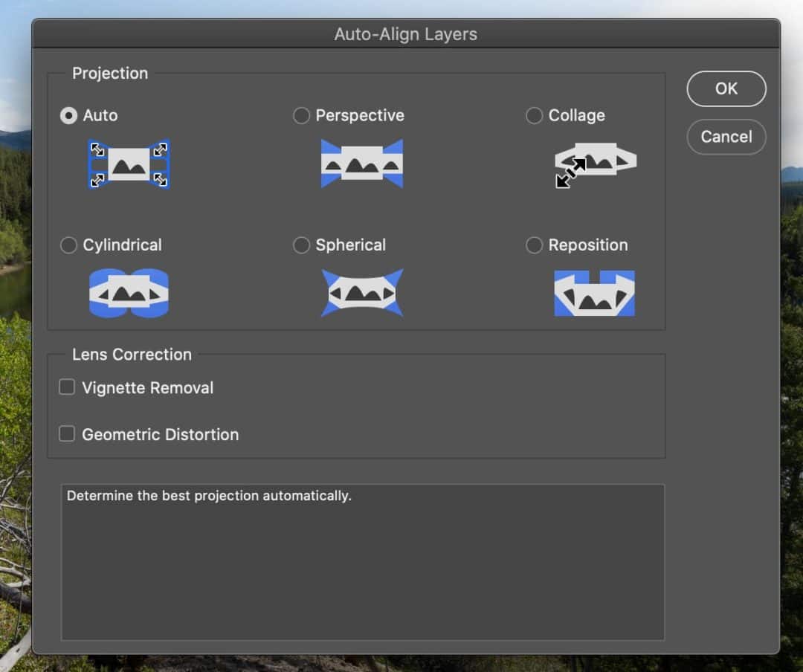
Task: Enable Geometric Distortion
Action: click(x=66, y=433)
